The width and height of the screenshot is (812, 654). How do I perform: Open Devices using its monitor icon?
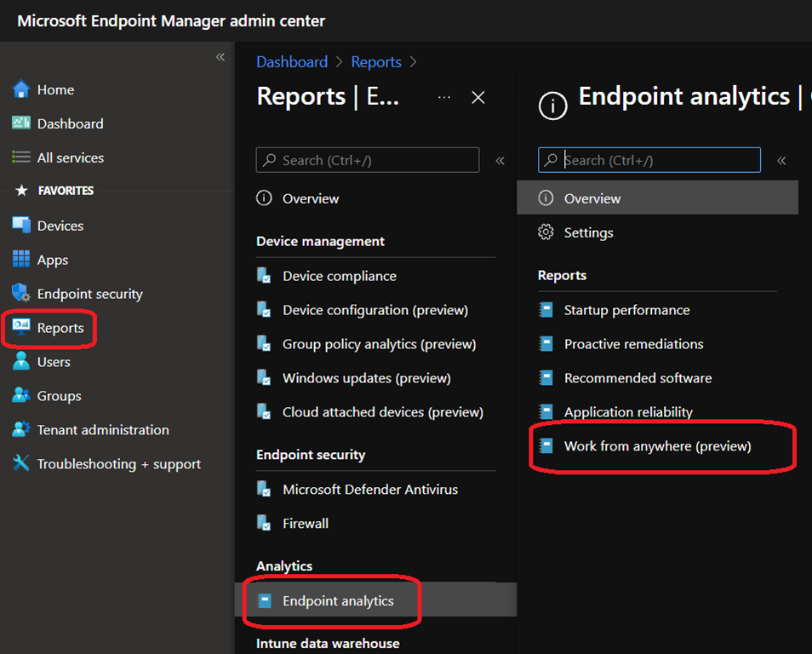tap(21, 226)
